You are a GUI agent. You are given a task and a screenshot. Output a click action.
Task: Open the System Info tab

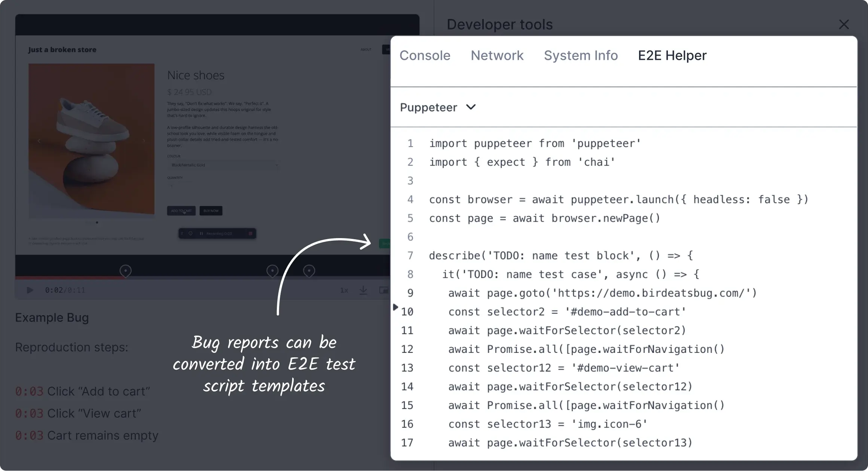[x=581, y=56]
